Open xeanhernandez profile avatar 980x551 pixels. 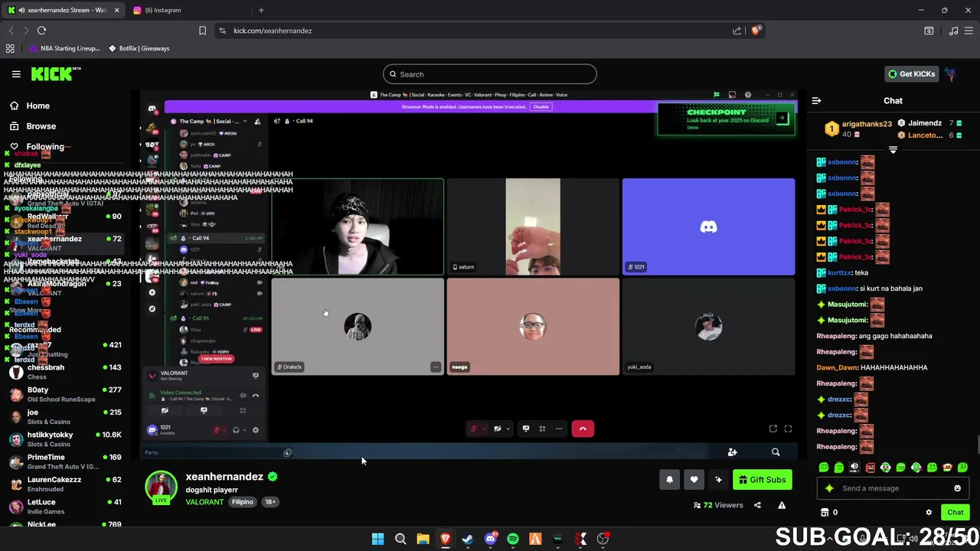pyautogui.click(x=161, y=488)
